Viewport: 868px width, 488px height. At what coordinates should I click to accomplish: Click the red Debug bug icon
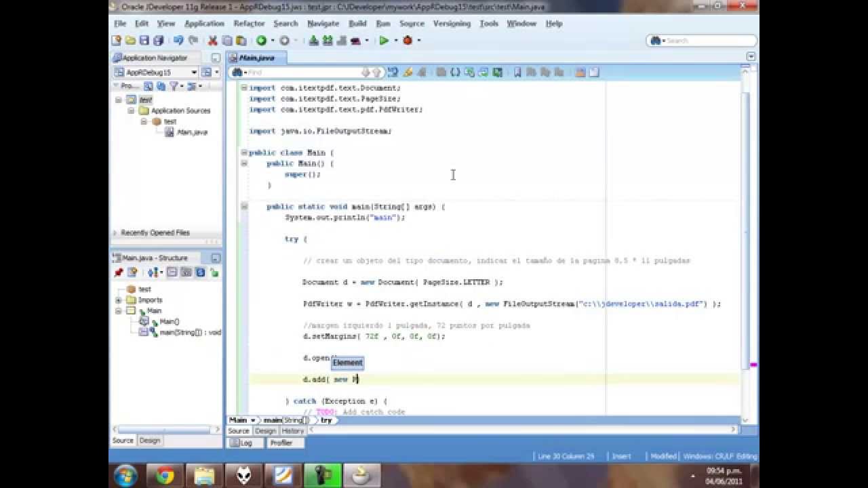(408, 41)
